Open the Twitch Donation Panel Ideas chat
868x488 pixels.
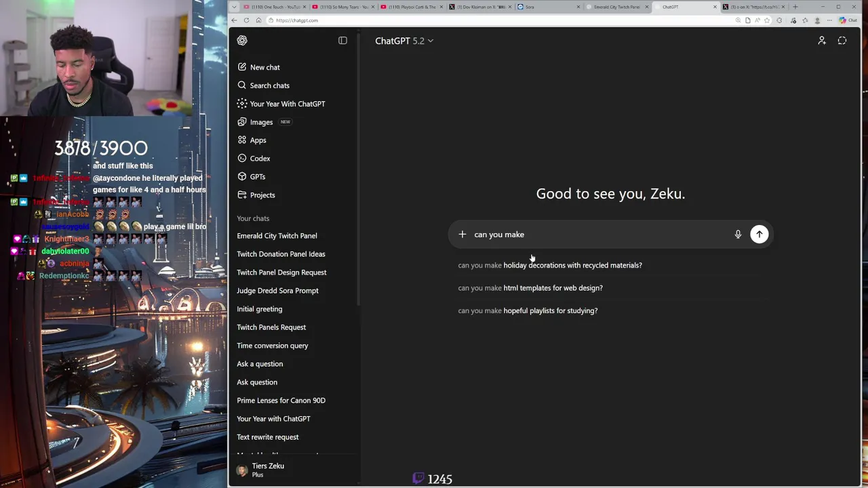281,254
